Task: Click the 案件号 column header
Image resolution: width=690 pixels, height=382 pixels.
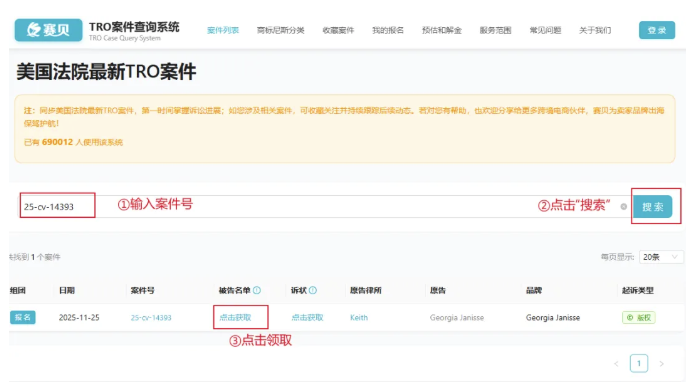Action: tap(142, 290)
